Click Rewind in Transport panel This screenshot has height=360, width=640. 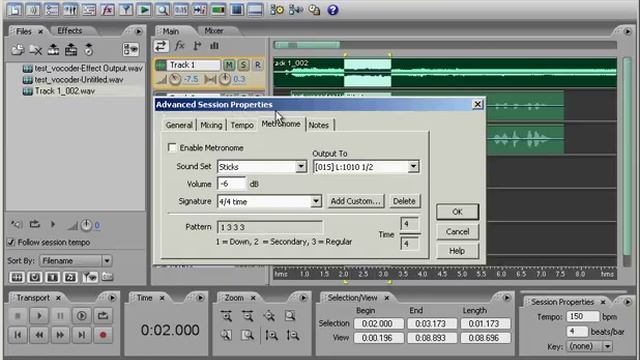pyautogui.click(x=39, y=335)
